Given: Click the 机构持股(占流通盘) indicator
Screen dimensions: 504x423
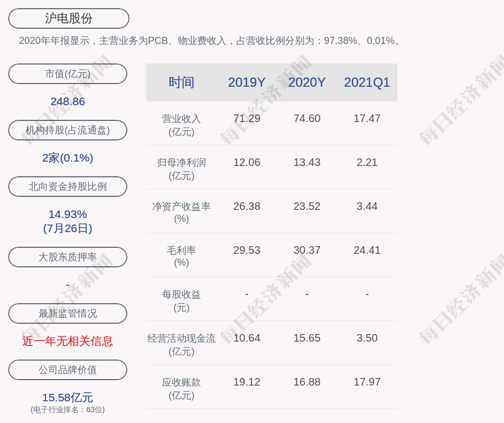Looking at the screenshot, I should pos(67,130).
